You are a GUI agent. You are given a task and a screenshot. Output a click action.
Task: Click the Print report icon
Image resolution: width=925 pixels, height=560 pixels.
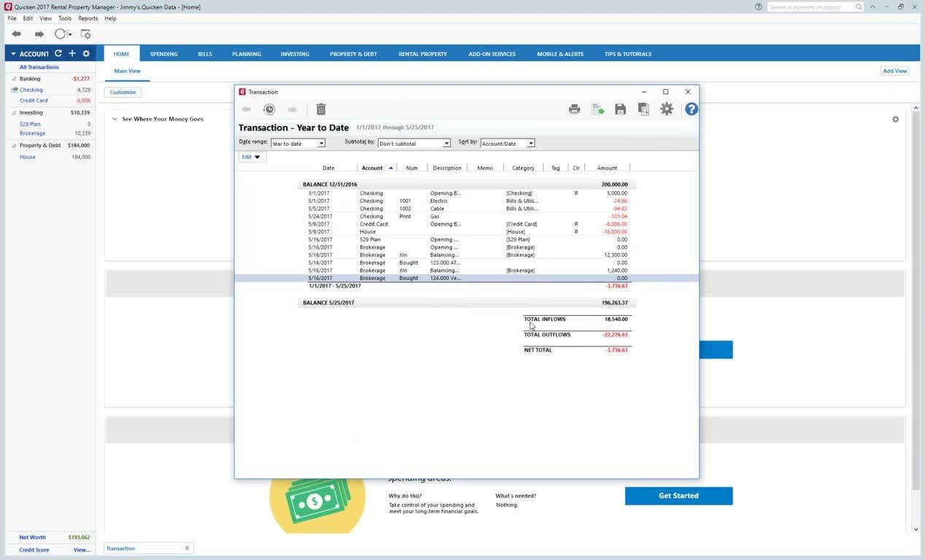[x=574, y=109]
